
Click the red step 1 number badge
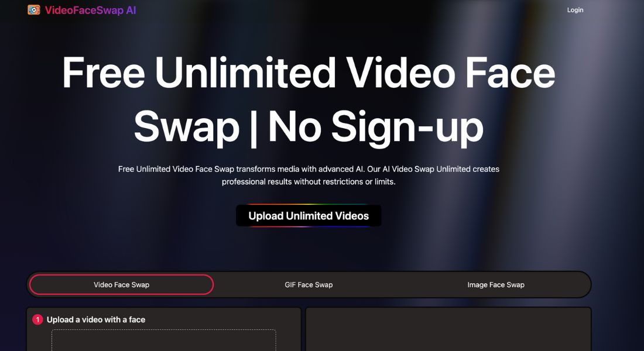pos(37,319)
